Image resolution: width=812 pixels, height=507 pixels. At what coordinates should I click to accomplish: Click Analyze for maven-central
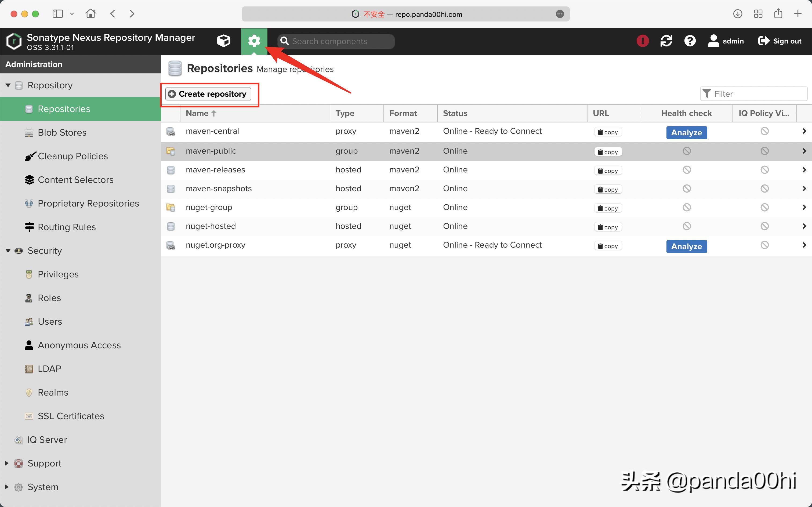coord(686,132)
